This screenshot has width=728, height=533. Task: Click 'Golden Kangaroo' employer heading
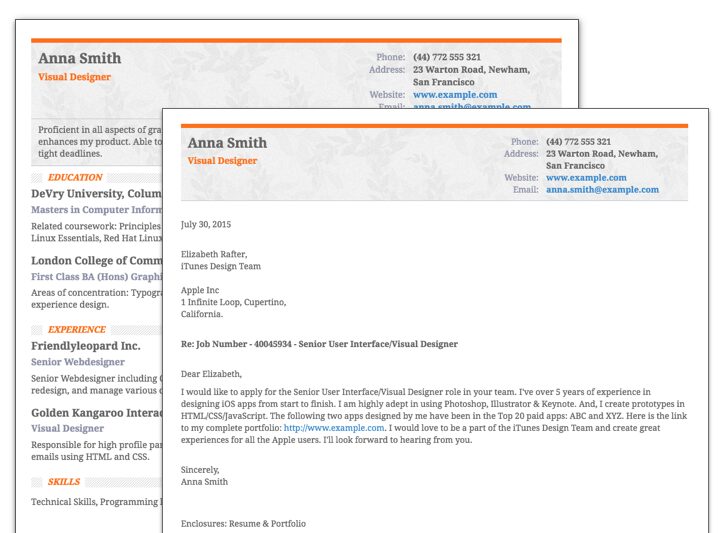96,413
